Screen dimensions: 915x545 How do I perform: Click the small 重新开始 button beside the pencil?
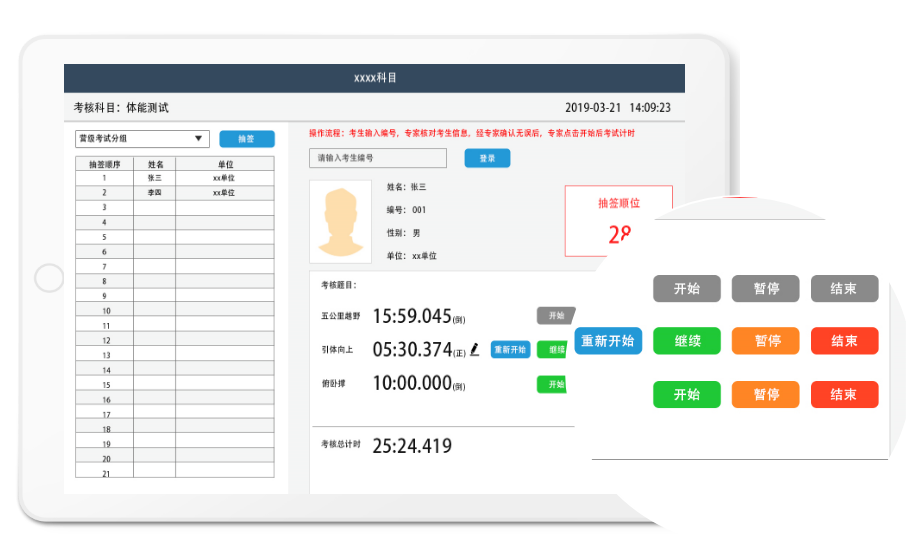[510, 350]
